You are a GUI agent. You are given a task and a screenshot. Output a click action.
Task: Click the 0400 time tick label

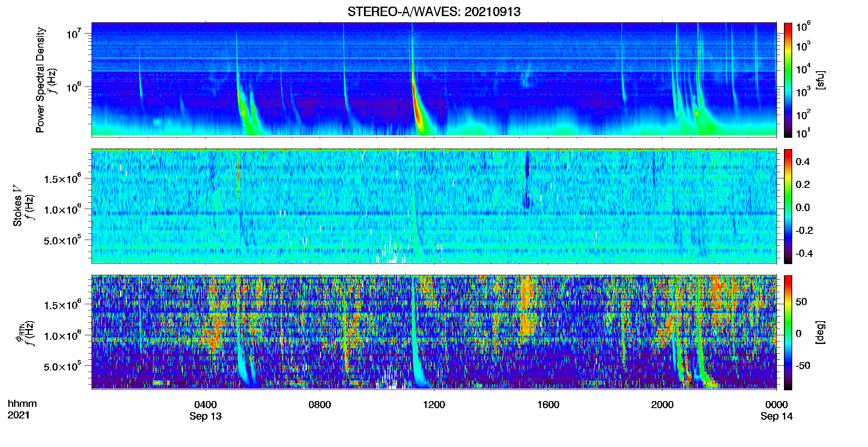coord(205,405)
